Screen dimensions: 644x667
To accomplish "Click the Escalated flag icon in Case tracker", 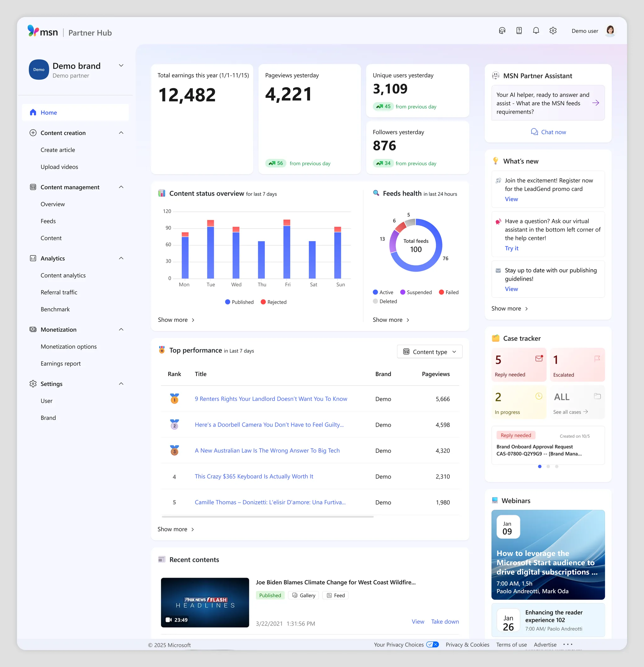I will (597, 358).
